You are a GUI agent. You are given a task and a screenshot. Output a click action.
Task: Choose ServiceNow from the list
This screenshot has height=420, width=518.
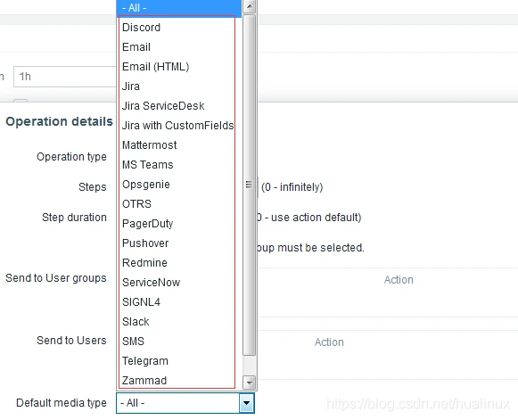(151, 283)
